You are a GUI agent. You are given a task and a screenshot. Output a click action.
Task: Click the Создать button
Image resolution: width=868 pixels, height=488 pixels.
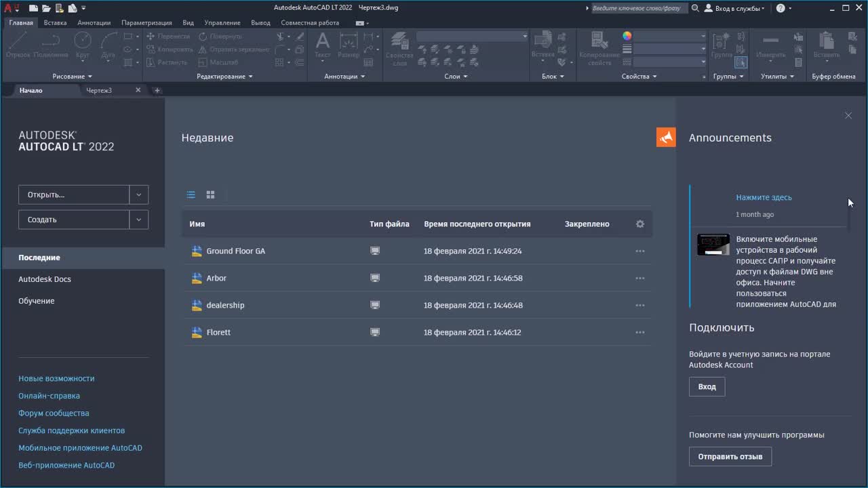tap(74, 220)
